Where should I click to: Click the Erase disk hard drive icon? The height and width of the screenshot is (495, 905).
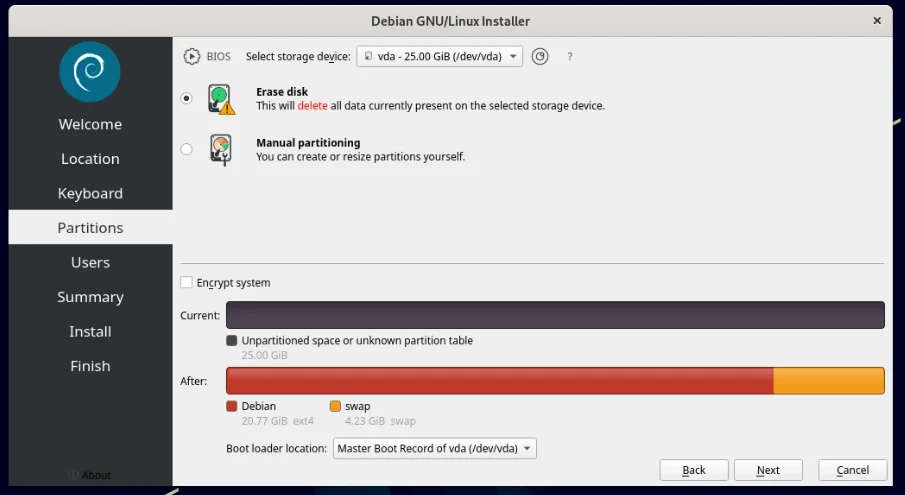pos(221,99)
